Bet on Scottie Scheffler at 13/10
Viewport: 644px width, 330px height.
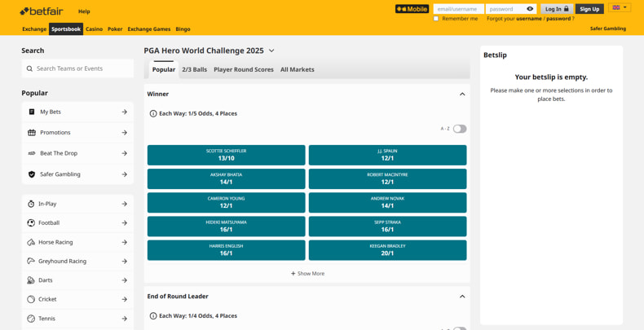point(227,155)
